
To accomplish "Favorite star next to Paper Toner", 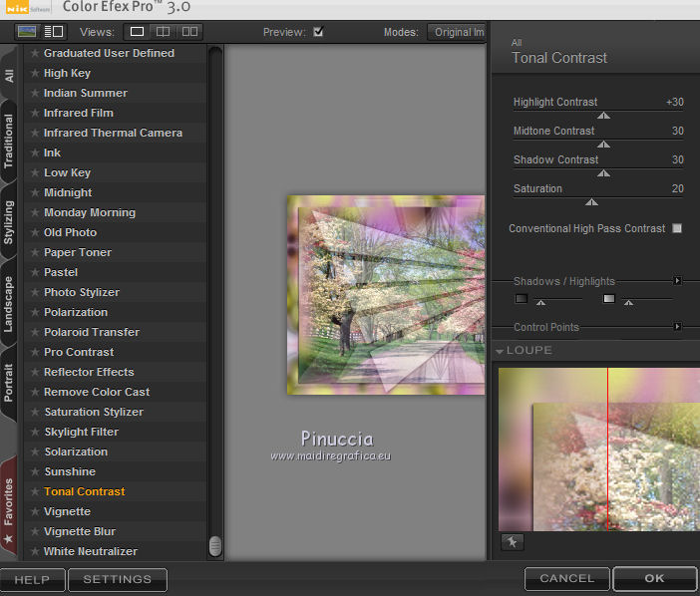I will (x=35, y=252).
